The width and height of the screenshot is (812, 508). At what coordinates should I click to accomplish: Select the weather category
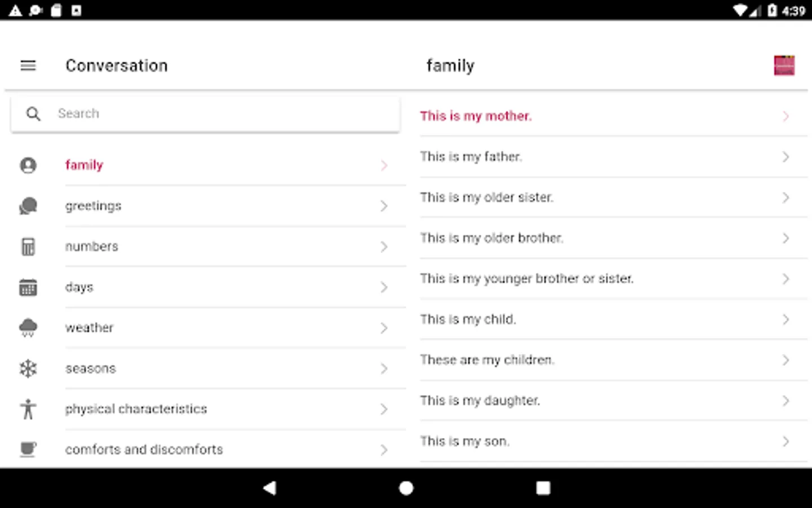pos(90,328)
